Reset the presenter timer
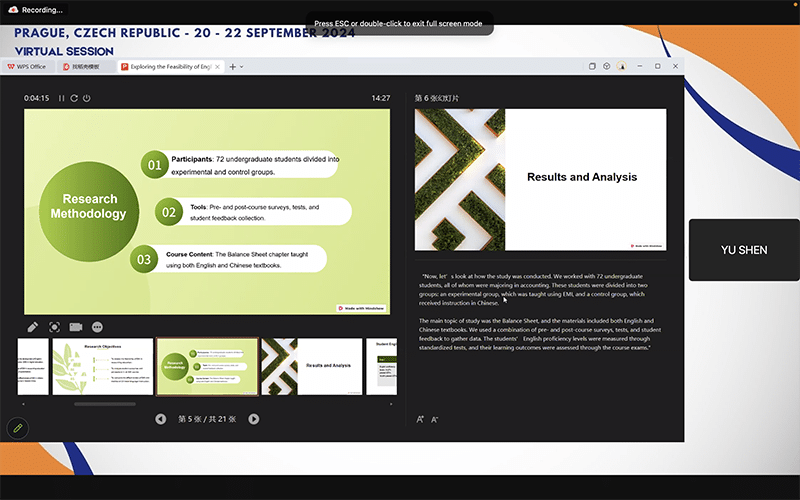The height and width of the screenshot is (500, 800). tap(74, 98)
